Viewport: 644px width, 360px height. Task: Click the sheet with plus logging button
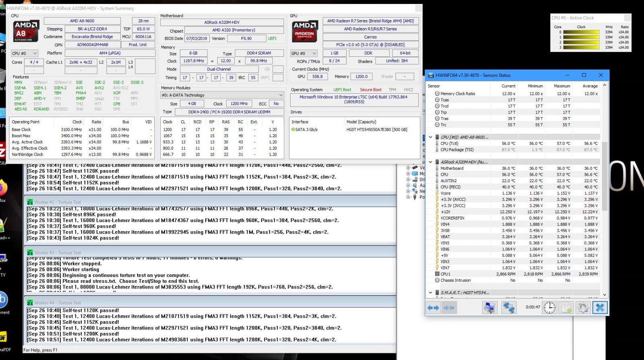(x=566, y=308)
